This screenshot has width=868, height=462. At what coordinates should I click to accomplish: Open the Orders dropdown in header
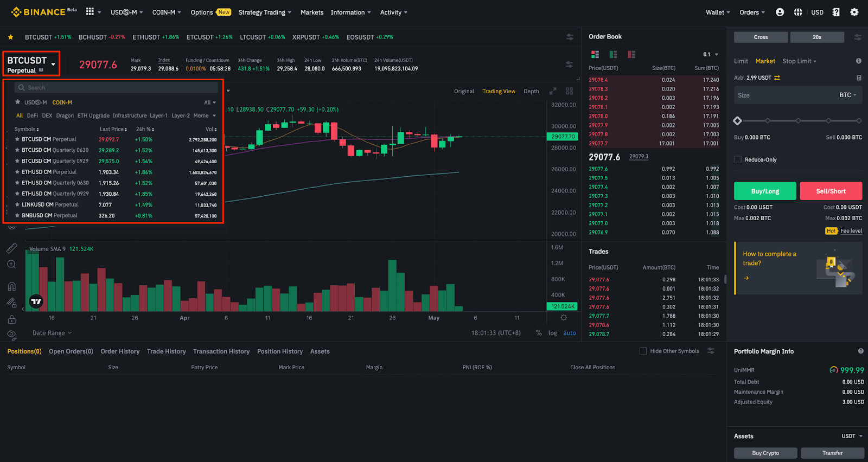click(x=752, y=12)
